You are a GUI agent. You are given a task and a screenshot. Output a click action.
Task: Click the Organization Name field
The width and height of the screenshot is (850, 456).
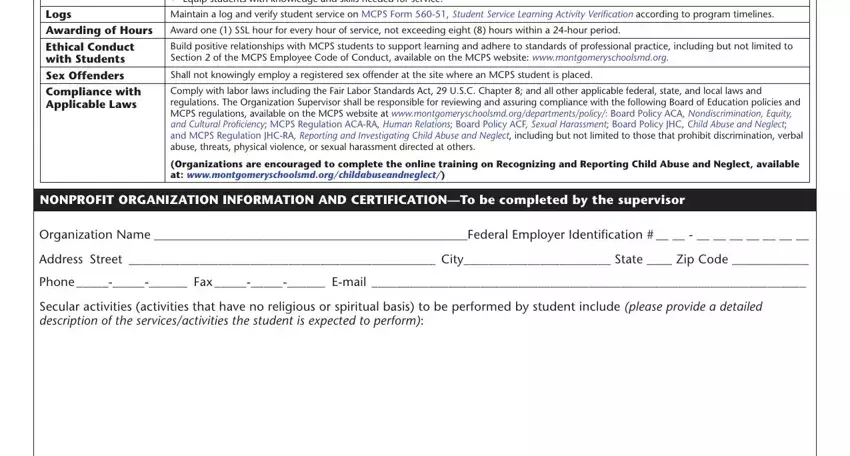pos(310,235)
